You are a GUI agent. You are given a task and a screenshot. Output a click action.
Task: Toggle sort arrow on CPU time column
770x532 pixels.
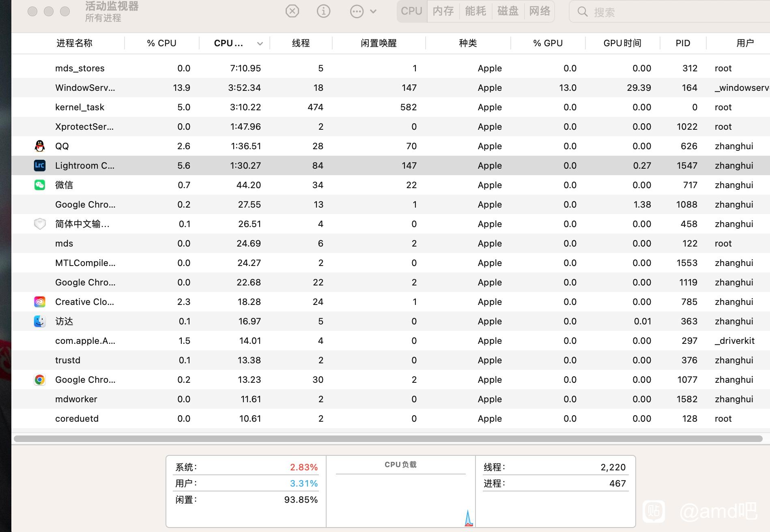[260, 43]
